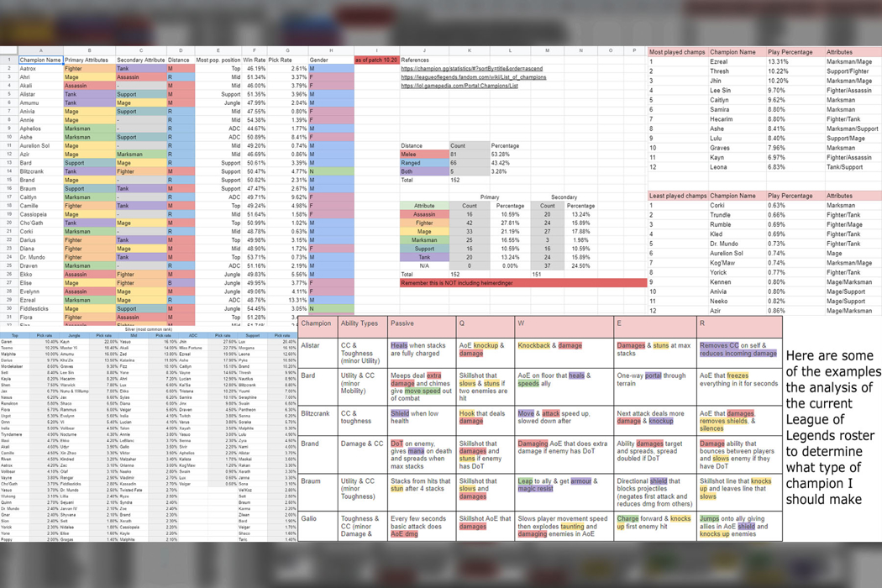Screen dimensions: 882x588
Task: Select the "Win Rate" header cell
Action: click(255, 60)
